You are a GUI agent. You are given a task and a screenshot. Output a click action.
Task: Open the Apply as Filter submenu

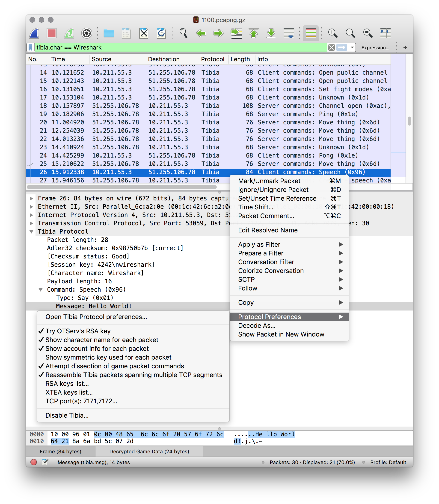289,244
